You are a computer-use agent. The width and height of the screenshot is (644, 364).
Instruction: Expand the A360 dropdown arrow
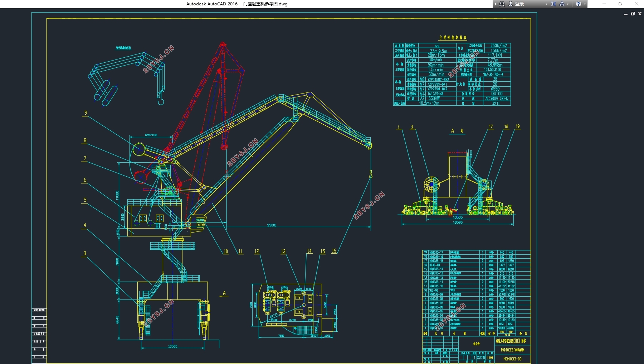point(567,4)
